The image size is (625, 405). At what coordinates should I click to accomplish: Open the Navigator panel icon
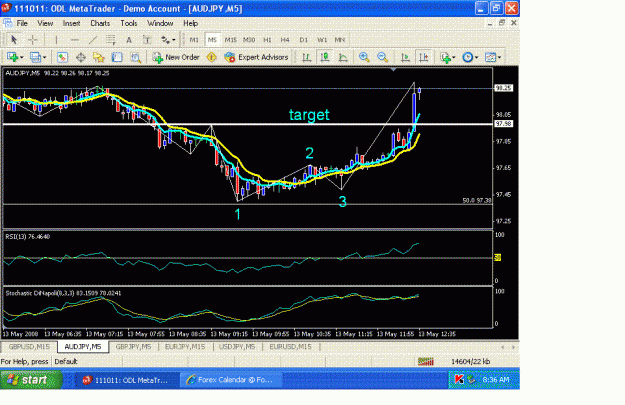point(98,57)
